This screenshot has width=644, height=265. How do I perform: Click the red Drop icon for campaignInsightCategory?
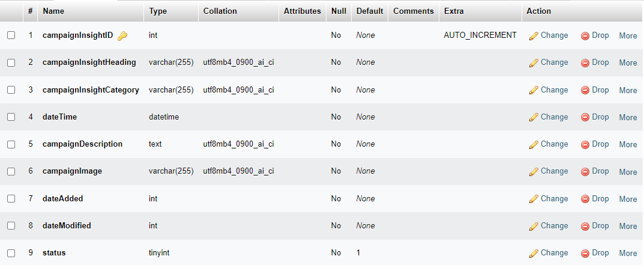(x=585, y=90)
